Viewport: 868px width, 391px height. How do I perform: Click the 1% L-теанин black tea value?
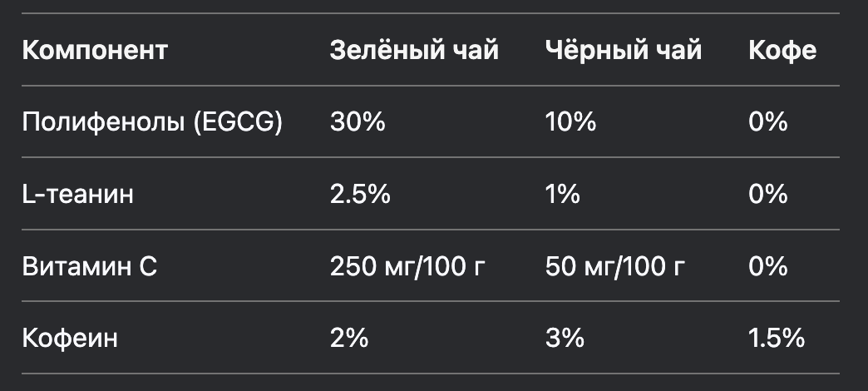coord(563,195)
